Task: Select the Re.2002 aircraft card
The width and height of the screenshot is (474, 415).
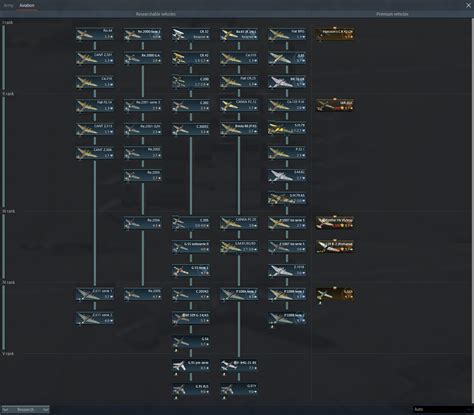Action: coord(143,153)
